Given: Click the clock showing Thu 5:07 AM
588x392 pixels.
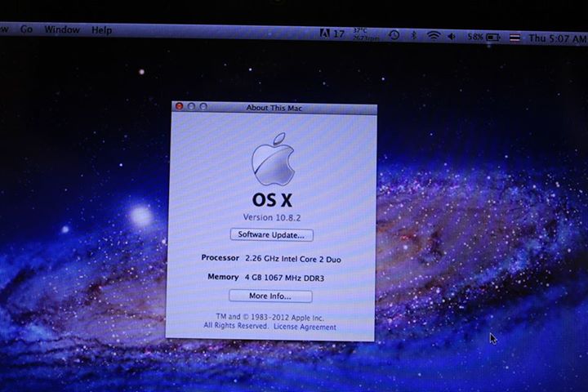Looking at the screenshot, I should pyautogui.click(x=557, y=38).
